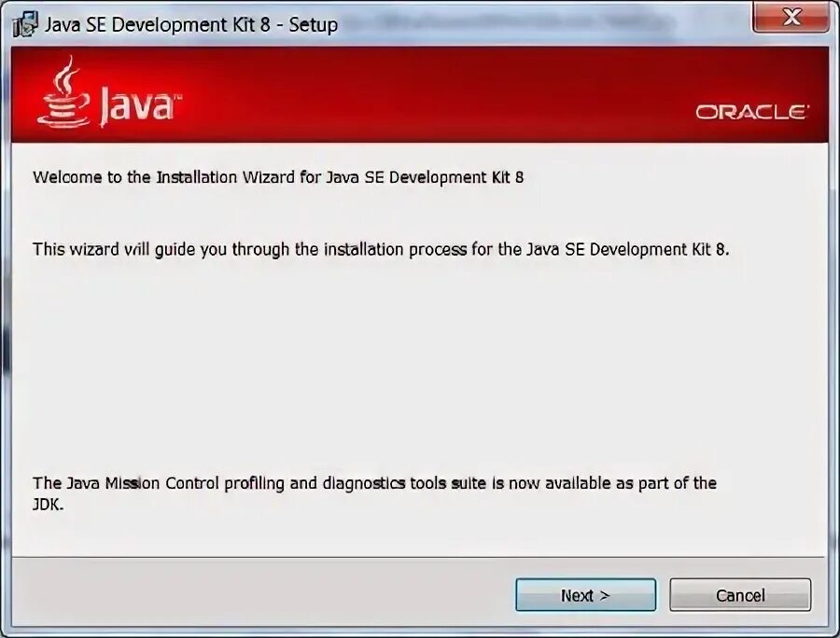Click the Java Mission Control notice text

374,493
